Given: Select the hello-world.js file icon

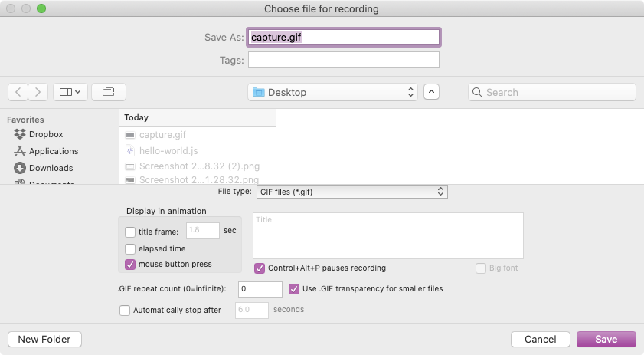Looking at the screenshot, I should (x=130, y=151).
